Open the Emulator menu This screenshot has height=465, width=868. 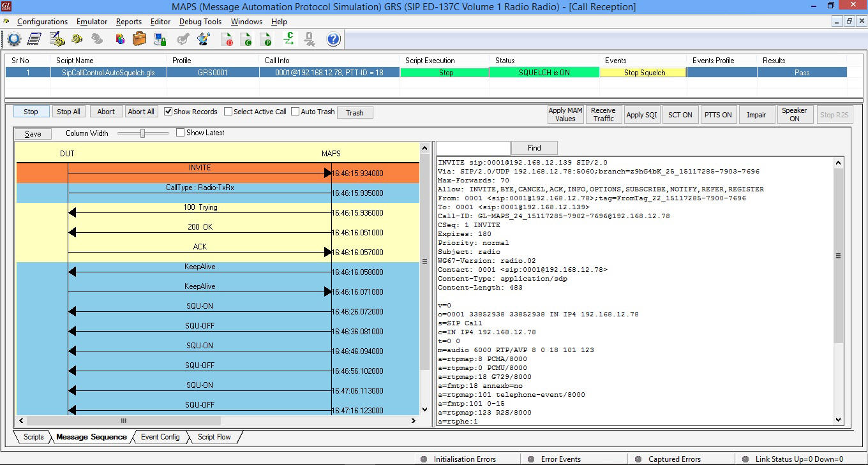pyautogui.click(x=92, y=22)
